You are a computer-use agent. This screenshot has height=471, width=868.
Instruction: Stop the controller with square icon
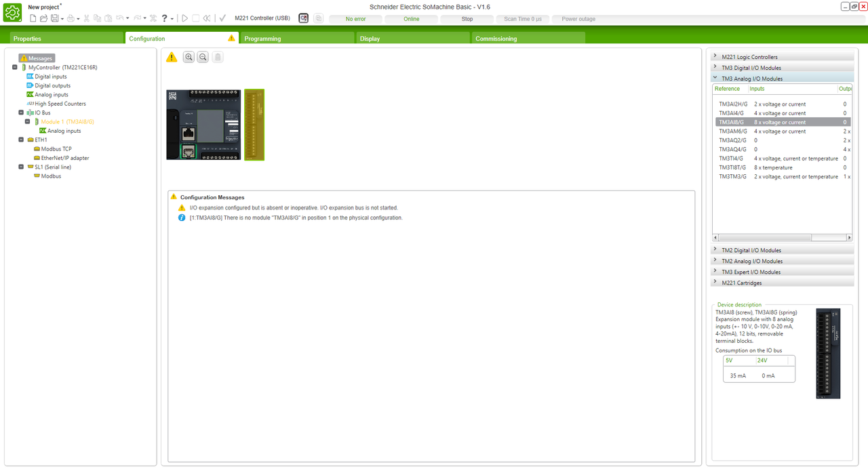195,18
